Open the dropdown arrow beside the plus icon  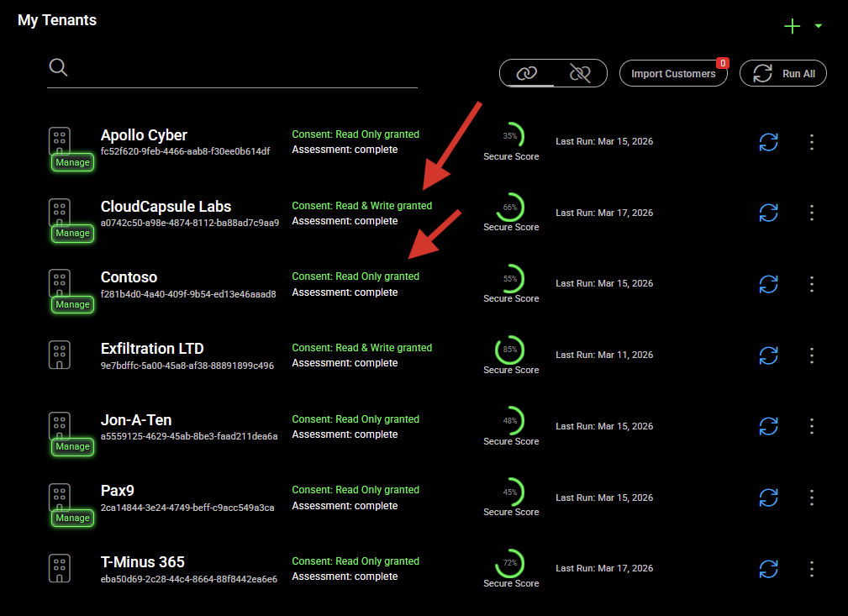[819, 26]
